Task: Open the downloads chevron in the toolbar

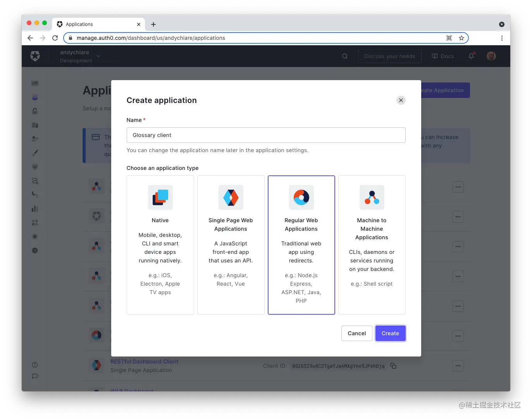Action: point(502,24)
